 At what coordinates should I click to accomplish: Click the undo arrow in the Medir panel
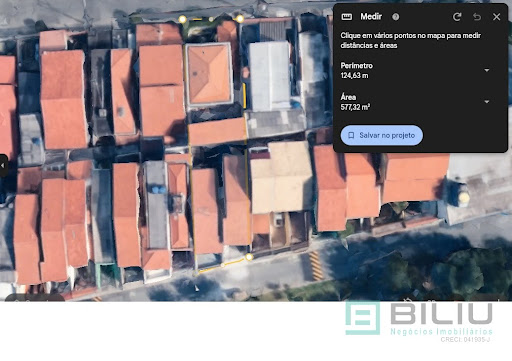477,17
